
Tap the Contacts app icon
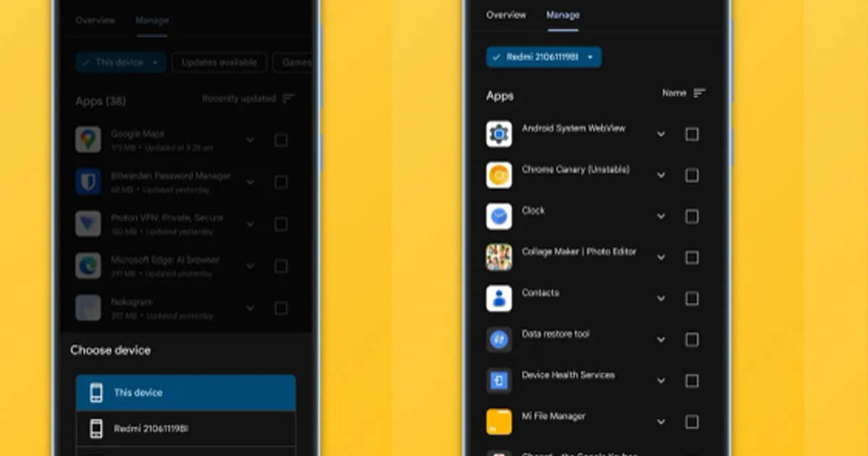[499, 298]
